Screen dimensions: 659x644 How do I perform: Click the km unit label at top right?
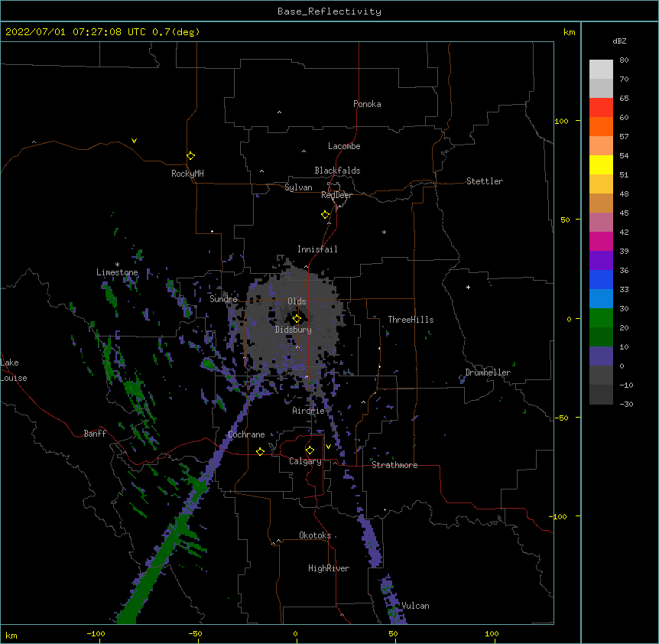coord(569,32)
